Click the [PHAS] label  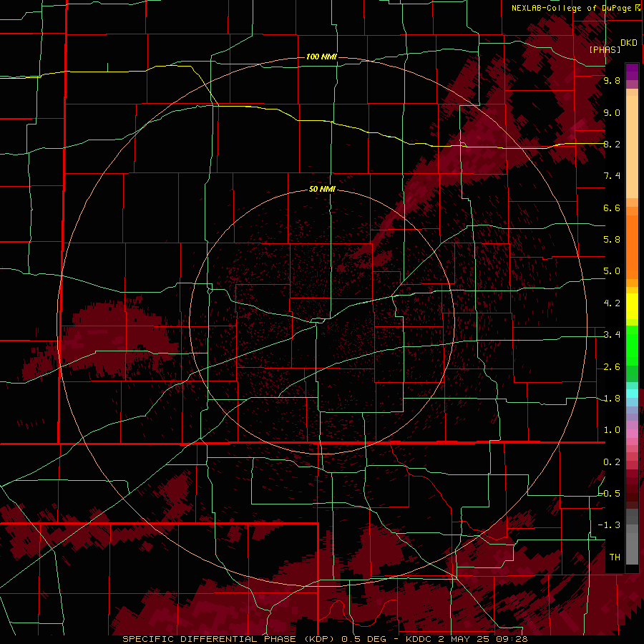605,50
